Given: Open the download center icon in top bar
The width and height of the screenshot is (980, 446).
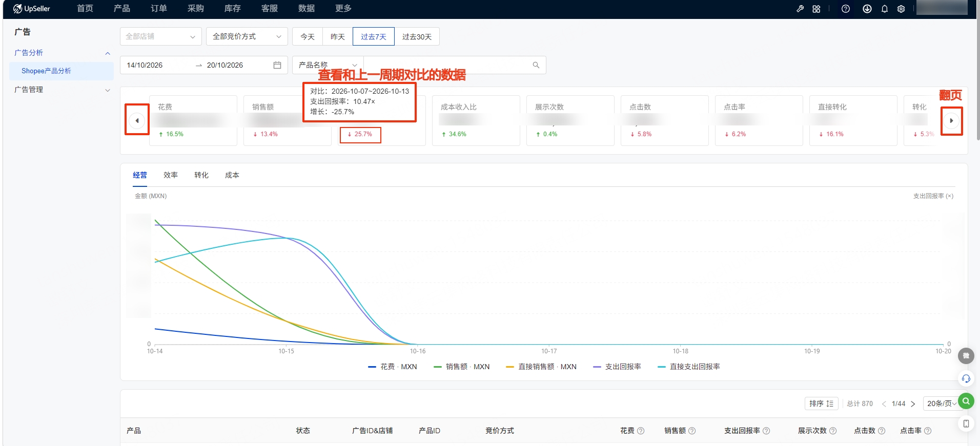Looking at the screenshot, I should pos(867,9).
